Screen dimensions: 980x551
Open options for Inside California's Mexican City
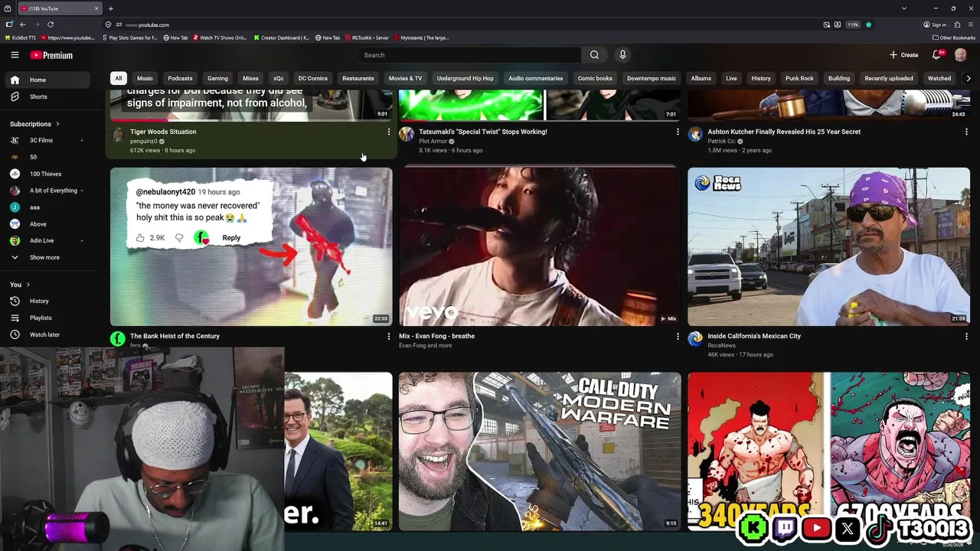coord(966,336)
